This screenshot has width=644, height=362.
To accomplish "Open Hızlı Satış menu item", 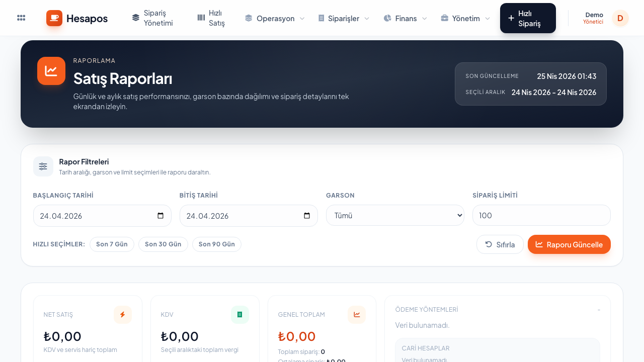I will [211, 18].
